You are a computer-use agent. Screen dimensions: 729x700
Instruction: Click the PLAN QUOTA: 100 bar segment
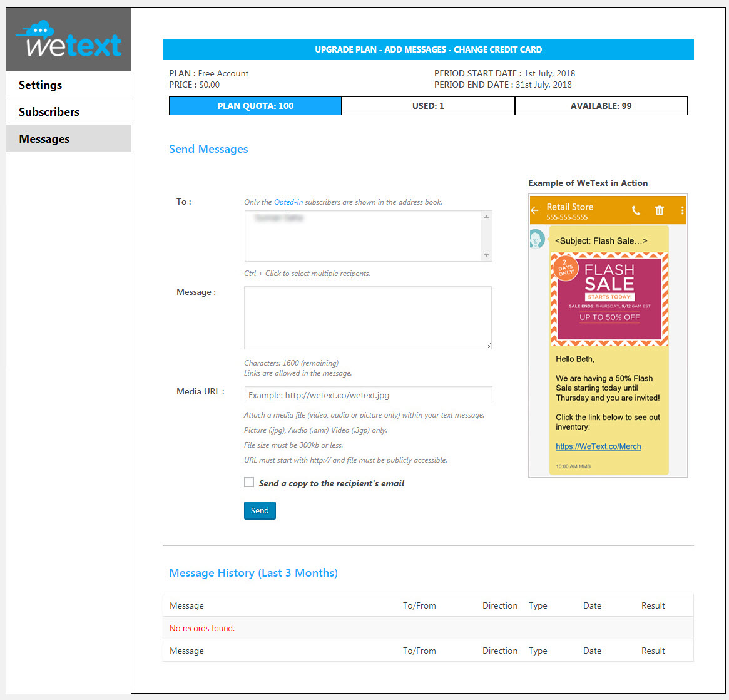click(x=255, y=106)
